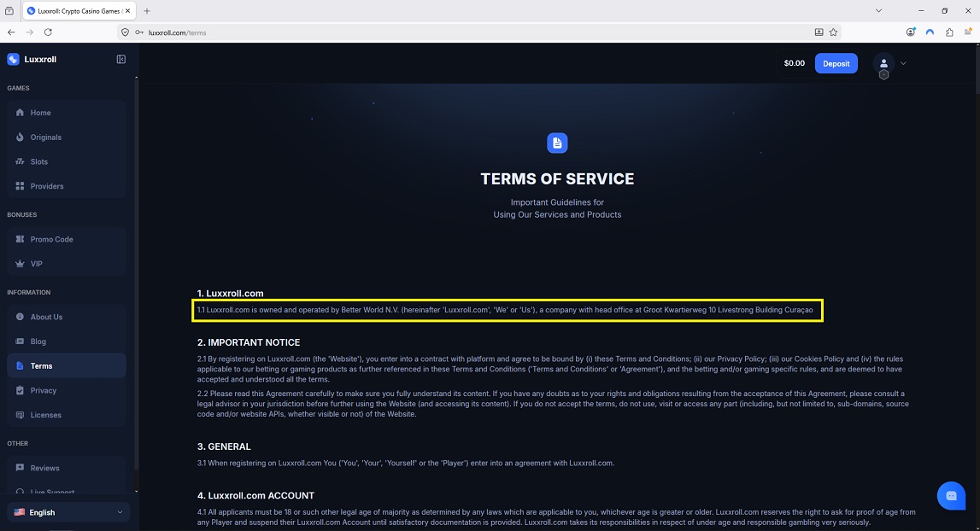Open the Originals games section
980x531 pixels.
click(67, 137)
